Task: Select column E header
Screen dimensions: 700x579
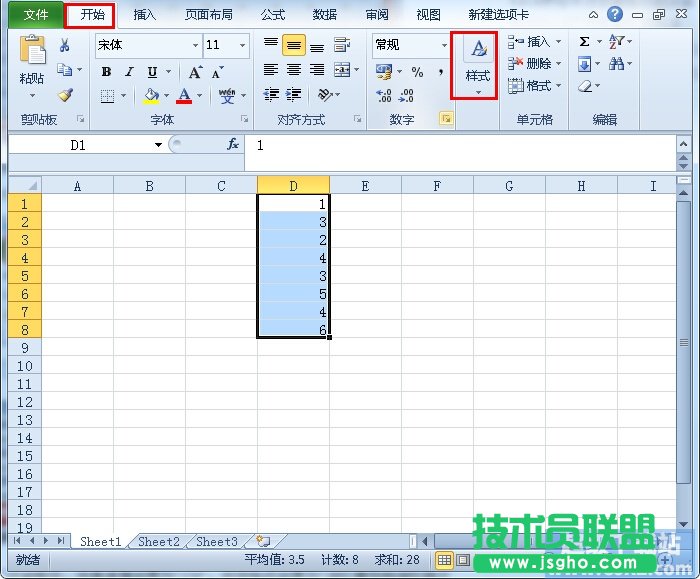Action: (x=365, y=186)
